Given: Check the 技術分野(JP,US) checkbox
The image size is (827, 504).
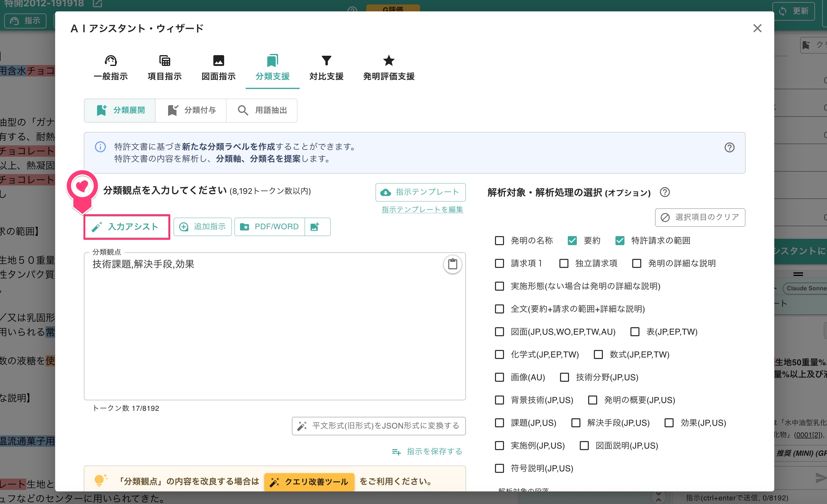Looking at the screenshot, I should click(x=565, y=378).
